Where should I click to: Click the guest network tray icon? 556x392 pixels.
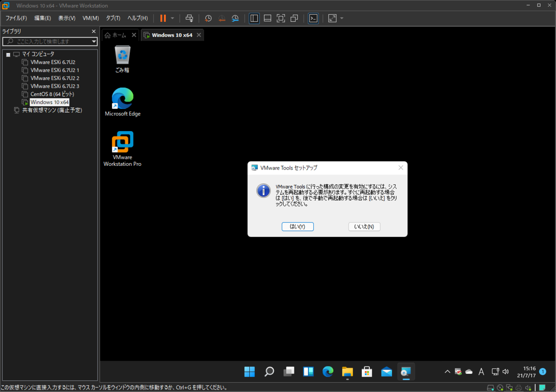coord(495,372)
